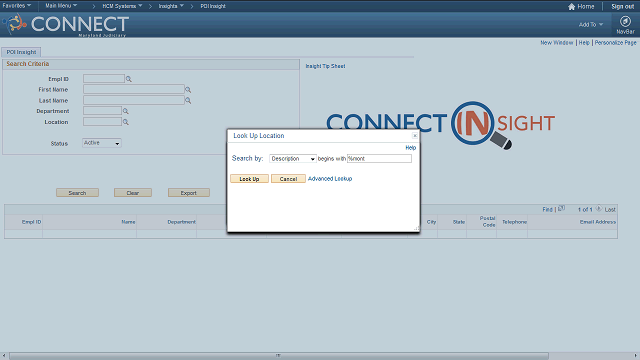Open the Status dropdown set to Active

[102, 143]
